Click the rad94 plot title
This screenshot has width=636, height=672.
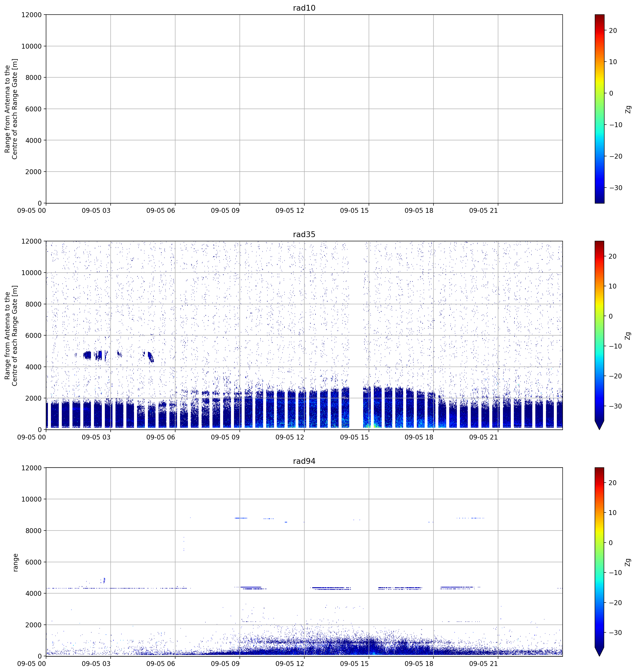(x=304, y=461)
